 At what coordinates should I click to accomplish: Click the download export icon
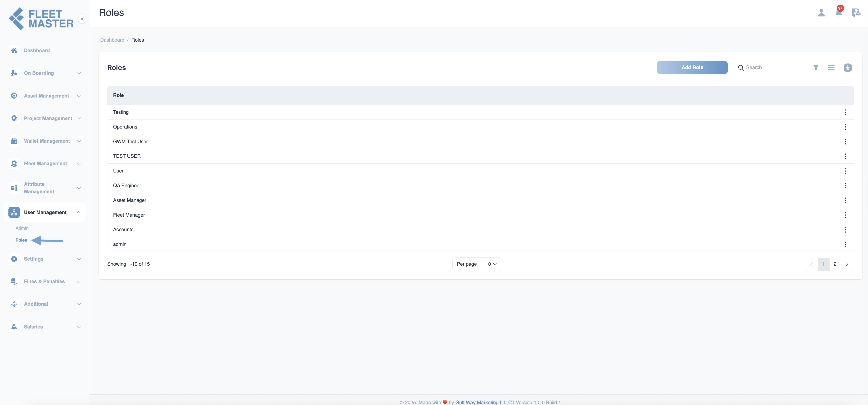coord(848,67)
